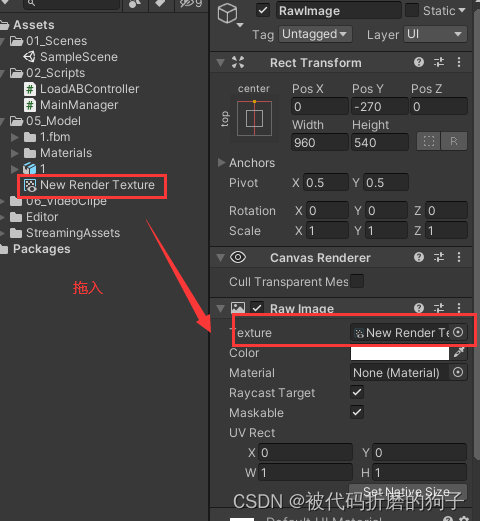Image resolution: width=480 pixels, height=521 pixels.
Task: Open Canvas Renderer preset settings
Action: (439, 257)
